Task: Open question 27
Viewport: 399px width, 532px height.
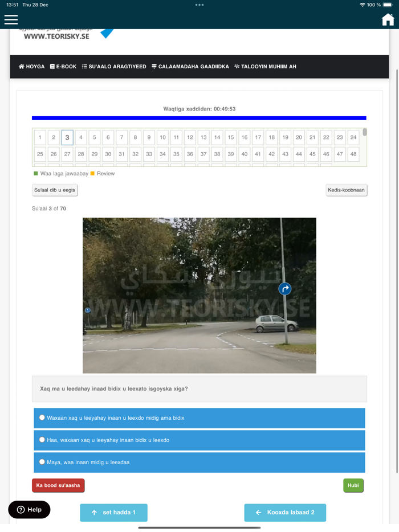Action: tap(67, 154)
